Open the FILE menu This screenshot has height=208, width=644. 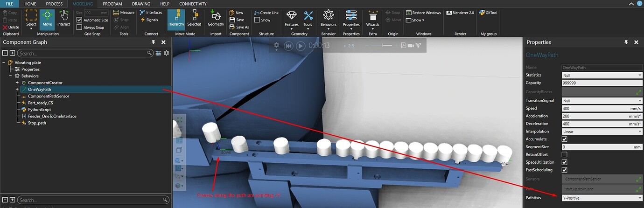tap(9, 4)
